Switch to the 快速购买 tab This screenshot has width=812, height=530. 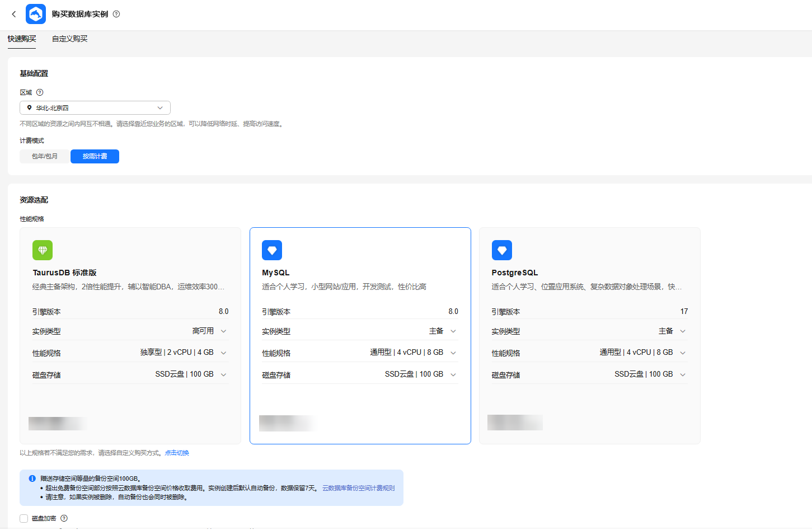coord(22,39)
